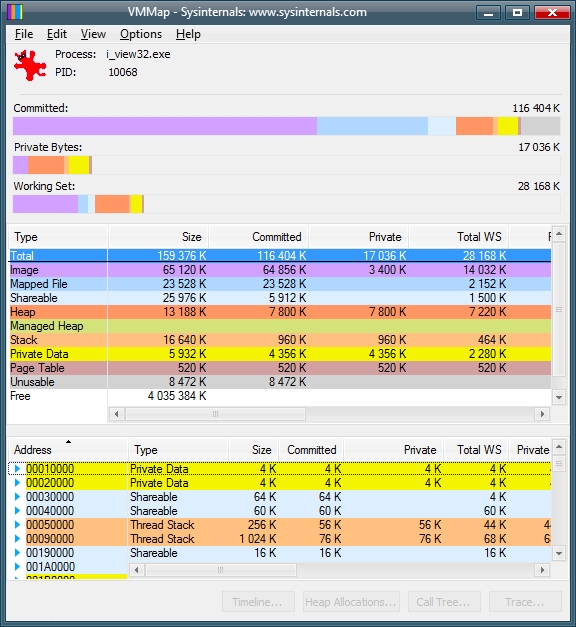
Task: Click the yellow segment in Working Set bar
Action: coord(136,204)
